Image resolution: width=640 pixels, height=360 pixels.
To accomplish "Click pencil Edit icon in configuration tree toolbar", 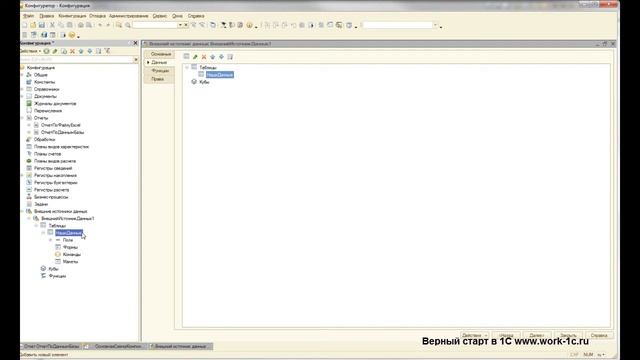I will point(55,51).
